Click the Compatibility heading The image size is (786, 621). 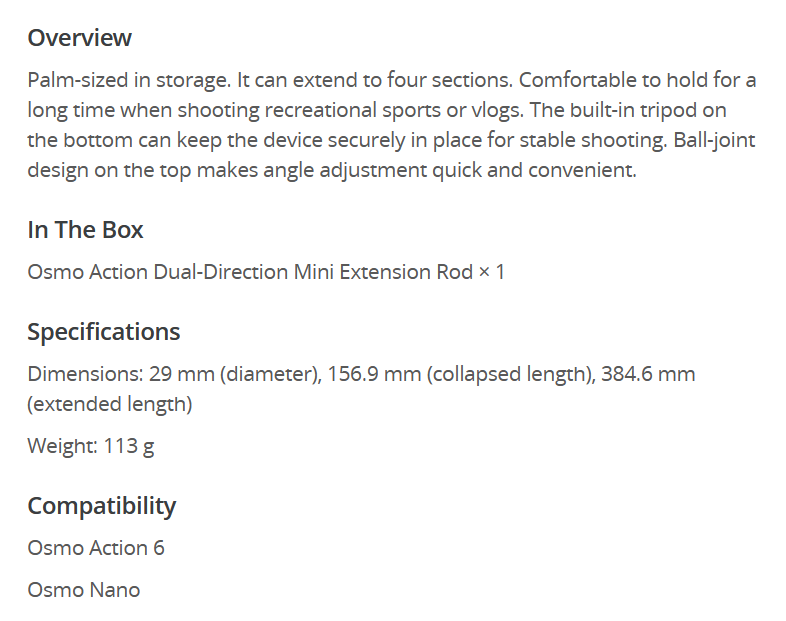pos(101,506)
